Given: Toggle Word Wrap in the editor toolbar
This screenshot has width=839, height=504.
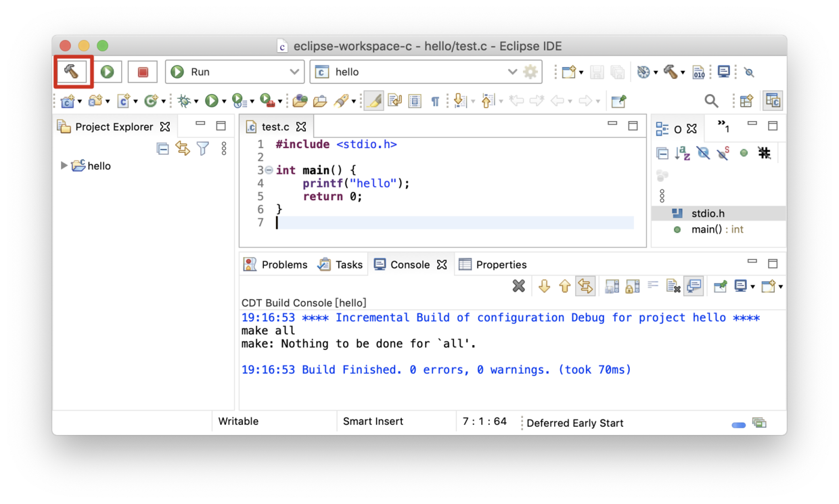Looking at the screenshot, I should [394, 101].
